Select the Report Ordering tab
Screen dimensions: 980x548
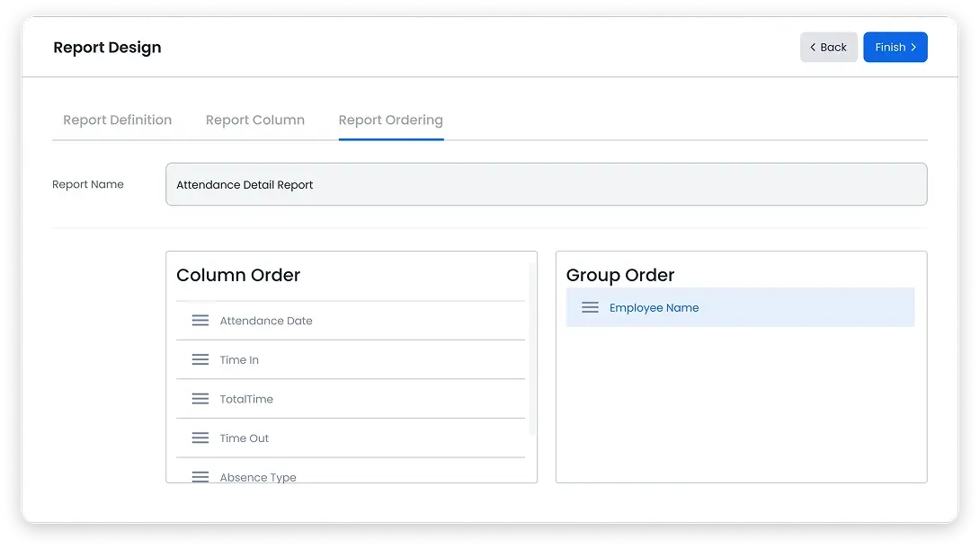(x=390, y=119)
